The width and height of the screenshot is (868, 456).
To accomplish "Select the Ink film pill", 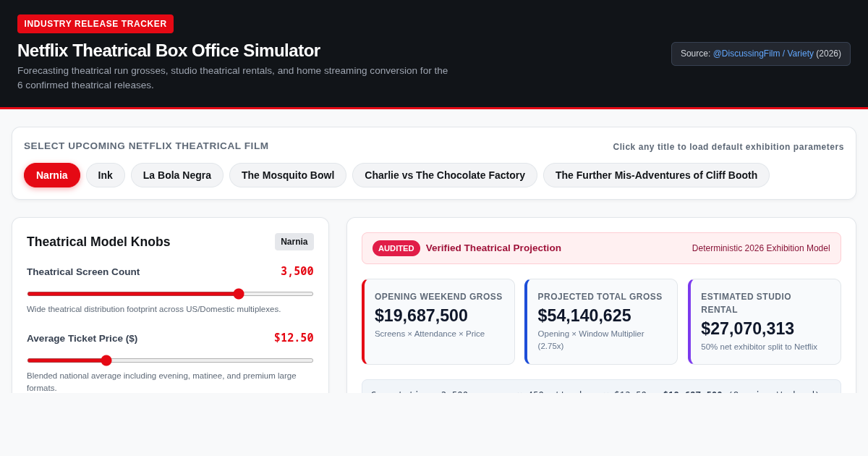I will 106,175.
